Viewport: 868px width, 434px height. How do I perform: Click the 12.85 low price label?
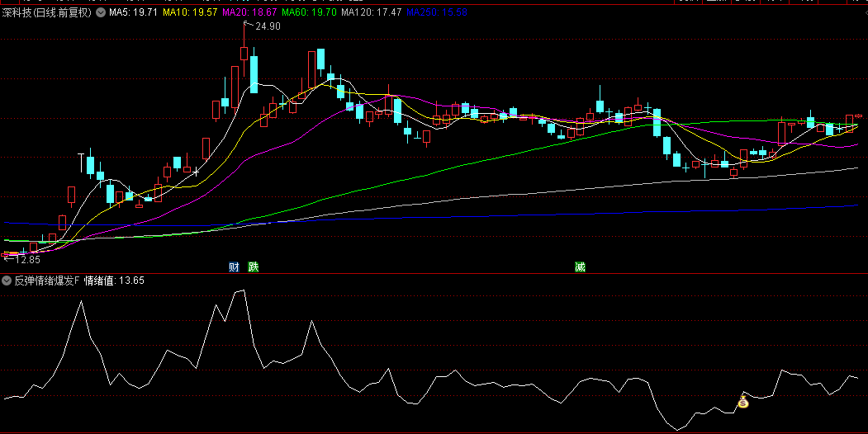tap(28, 259)
